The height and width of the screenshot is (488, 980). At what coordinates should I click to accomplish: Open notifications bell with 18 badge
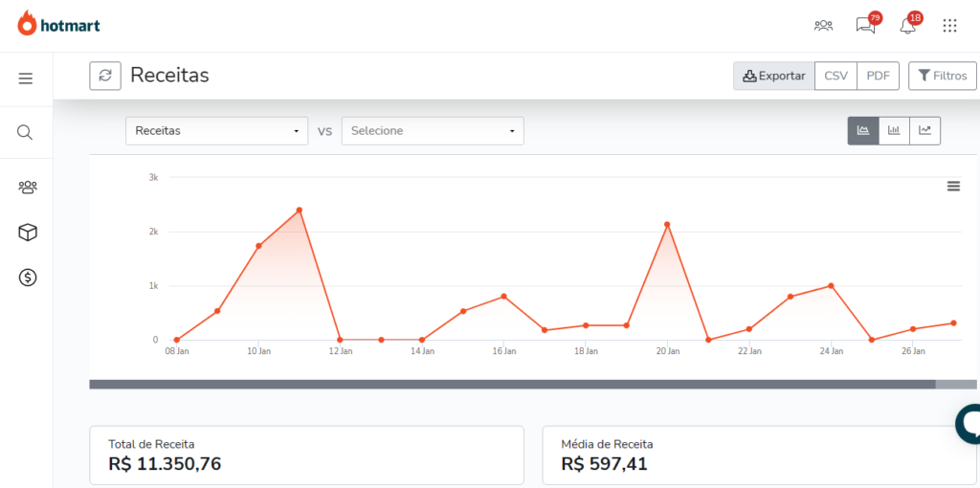[x=908, y=26]
